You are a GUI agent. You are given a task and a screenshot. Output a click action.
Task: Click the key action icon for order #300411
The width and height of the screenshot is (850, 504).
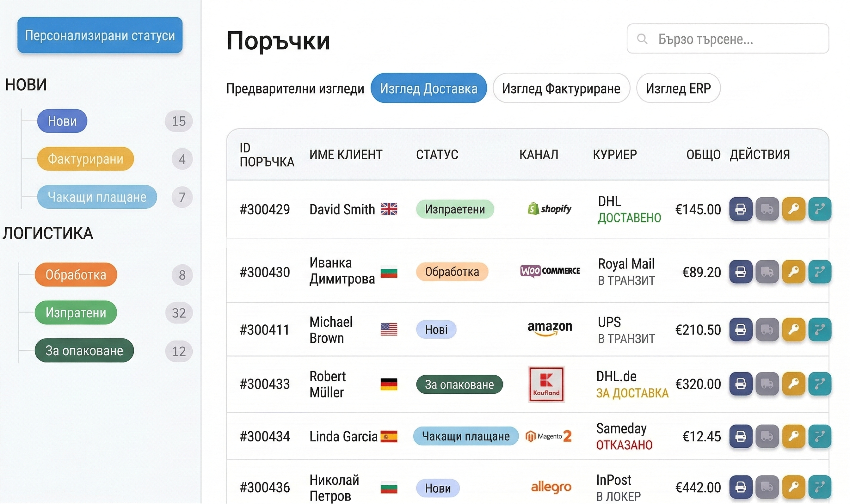coord(794,329)
